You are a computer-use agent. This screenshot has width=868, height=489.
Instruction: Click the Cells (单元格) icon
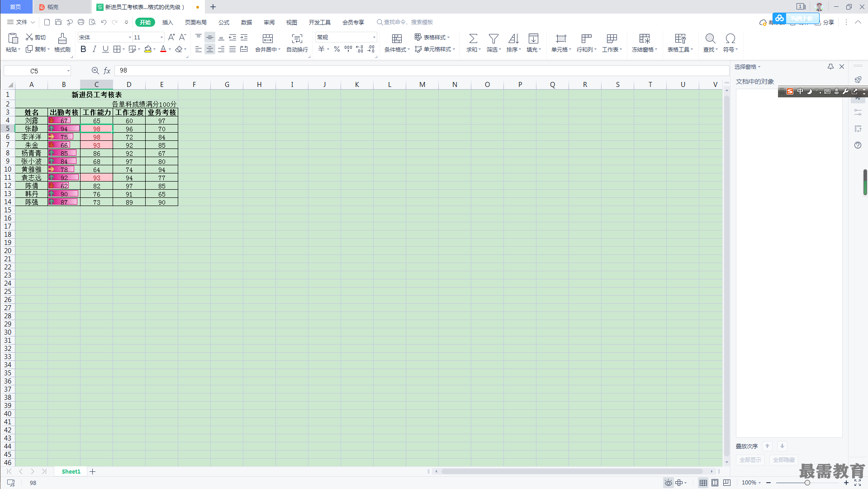pos(561,38)
